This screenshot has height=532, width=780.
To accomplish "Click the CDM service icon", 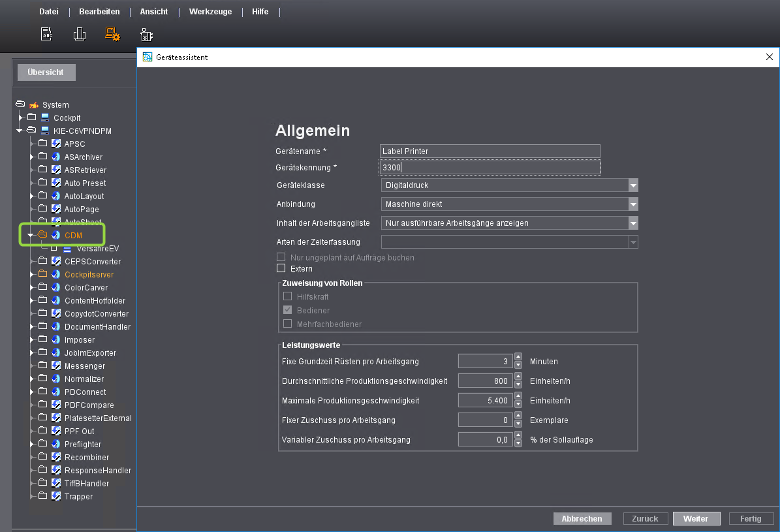I will [56, 235].
